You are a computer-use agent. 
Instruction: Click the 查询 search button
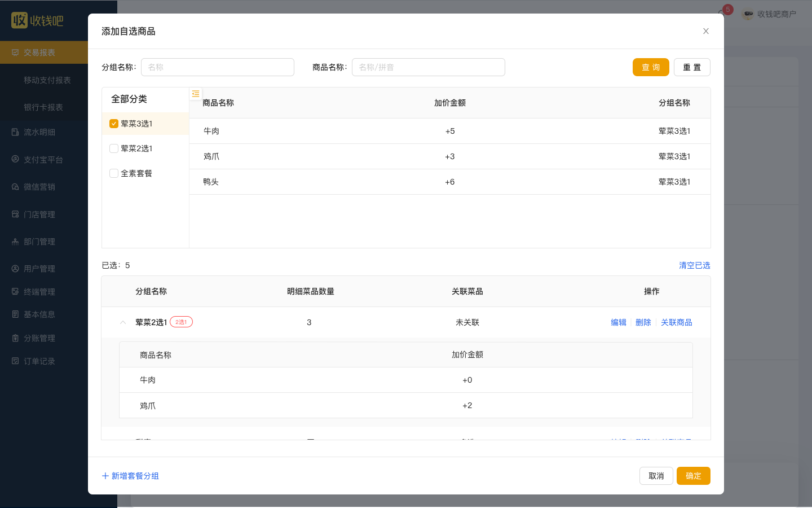651,67
